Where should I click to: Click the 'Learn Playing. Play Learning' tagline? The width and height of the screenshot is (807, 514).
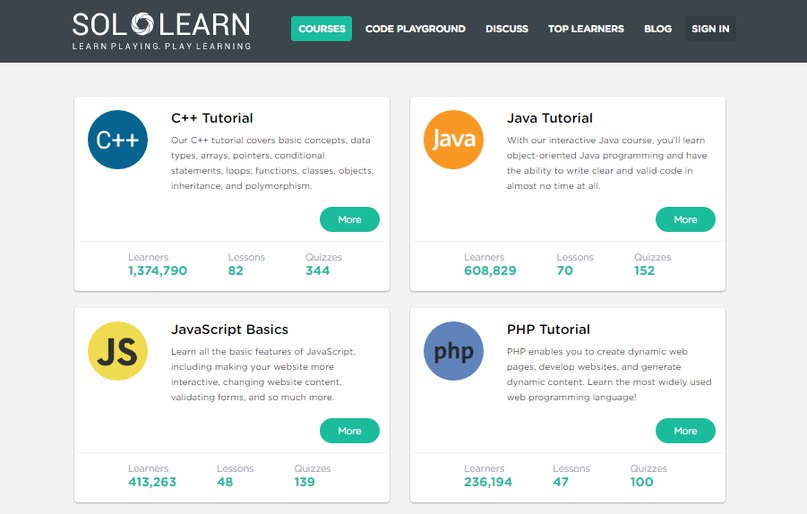click(x=162, y=46)
